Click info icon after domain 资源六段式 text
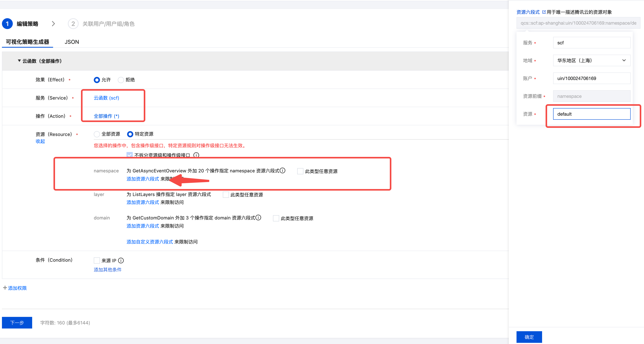644x344 pixels. pyautogui.click(x=258, y=218)
